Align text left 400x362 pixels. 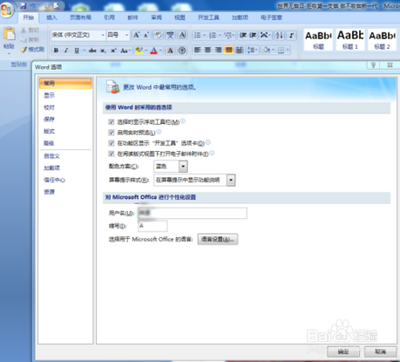(197, 50)
